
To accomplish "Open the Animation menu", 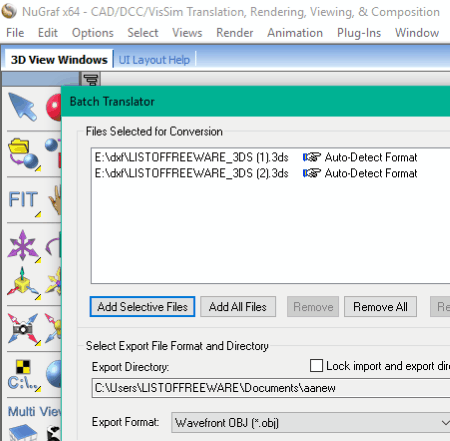I will tap(295, 33).
